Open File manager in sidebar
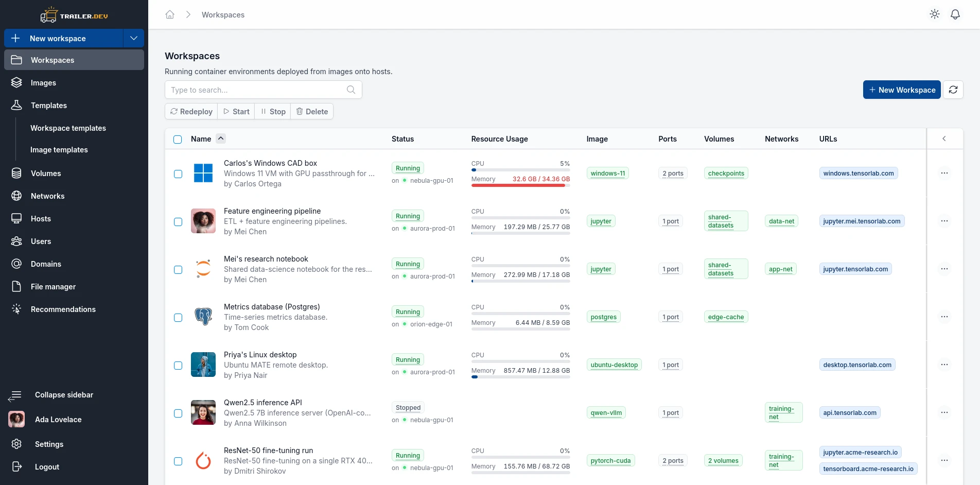This screenshot has width=980, height=485. 74,286
